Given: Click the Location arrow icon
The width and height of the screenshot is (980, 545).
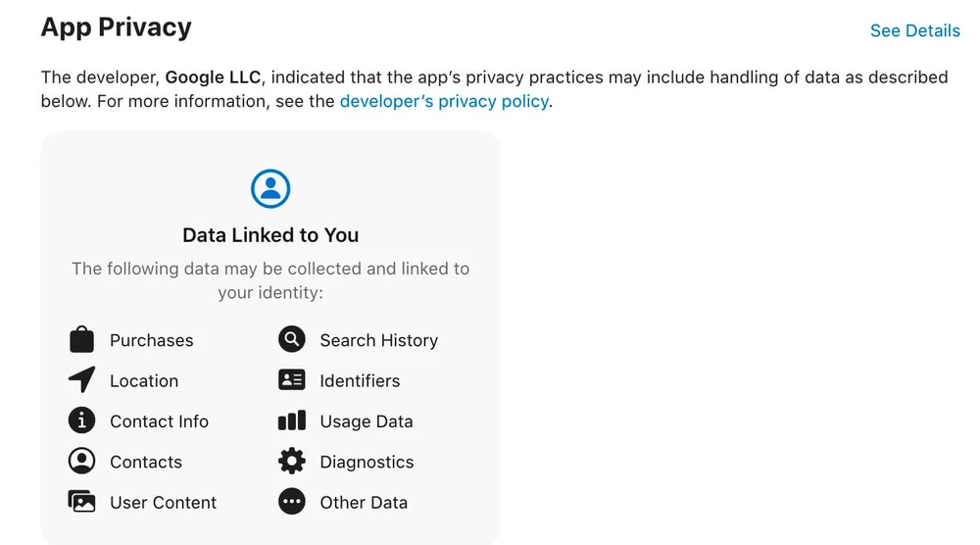Looking at the screenshot, I should pos(81,380).
